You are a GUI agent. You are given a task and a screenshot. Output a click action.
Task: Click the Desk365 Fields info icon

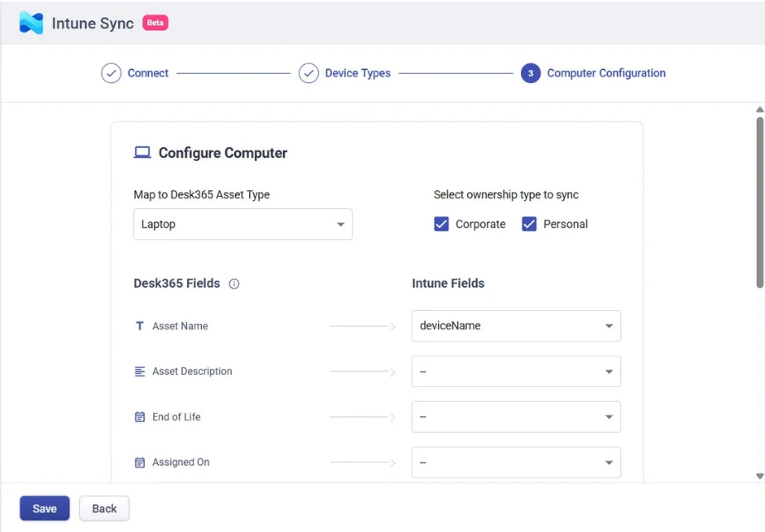click(x=234, y=284)
